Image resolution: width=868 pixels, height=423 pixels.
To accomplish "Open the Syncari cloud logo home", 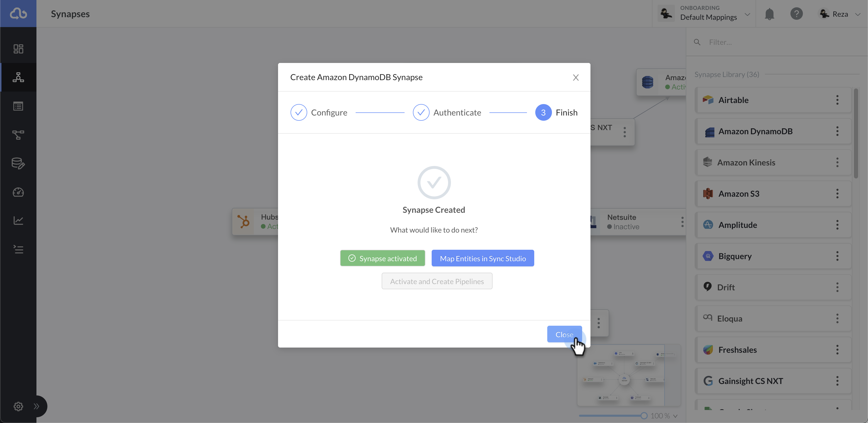I will (x=18, y=14).
